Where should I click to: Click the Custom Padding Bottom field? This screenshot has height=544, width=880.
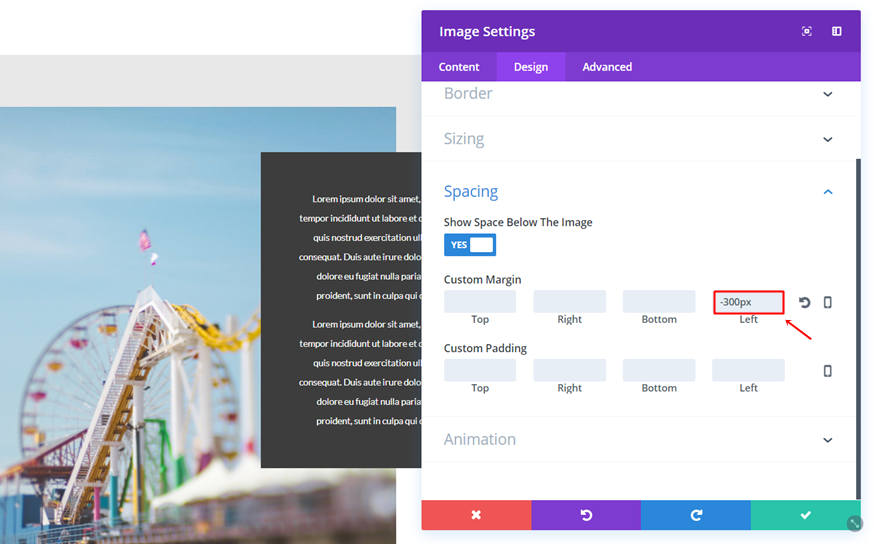click(x=659, y=371)
